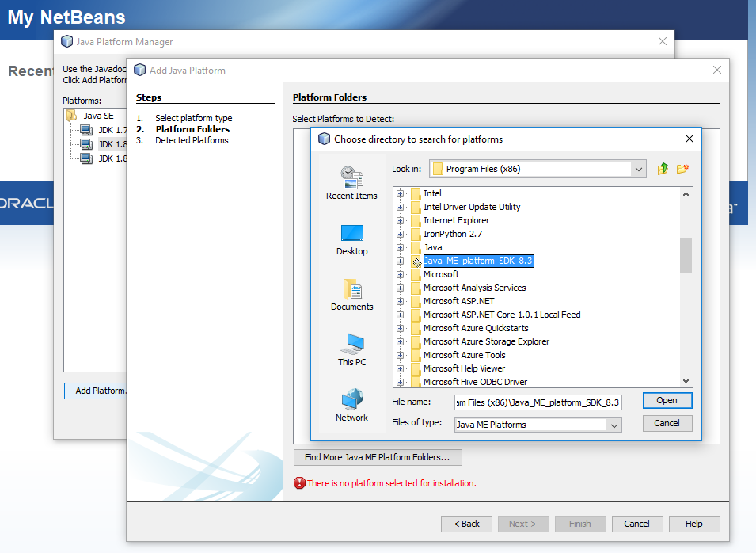Select the This PC location shortcut
The width and height of the screenshot is (756, 553).
351,350
